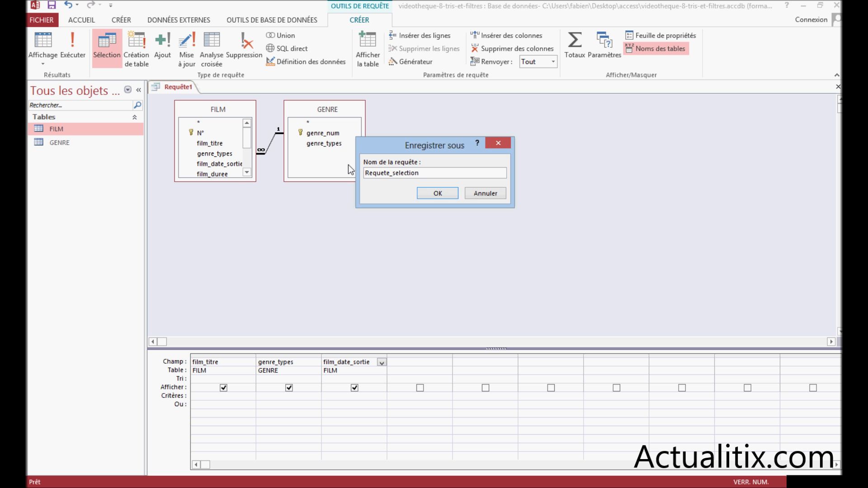Collapse the ribbon with the up chevron
Screen dimensions: 868x488
837,75
